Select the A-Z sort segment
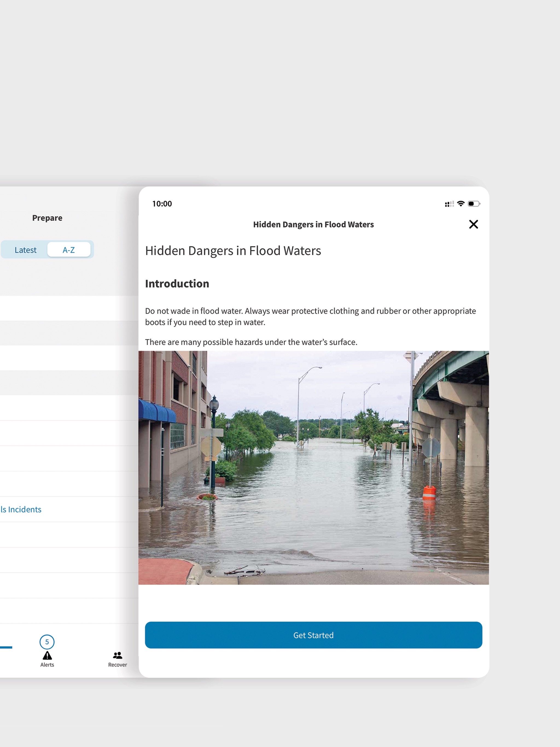This screenshot has width=560, height=747. (69, 250)
